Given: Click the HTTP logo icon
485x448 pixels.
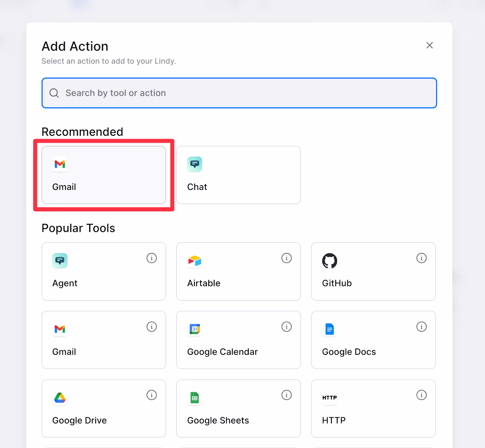Looking at the screenshot, I should (329, 398).
